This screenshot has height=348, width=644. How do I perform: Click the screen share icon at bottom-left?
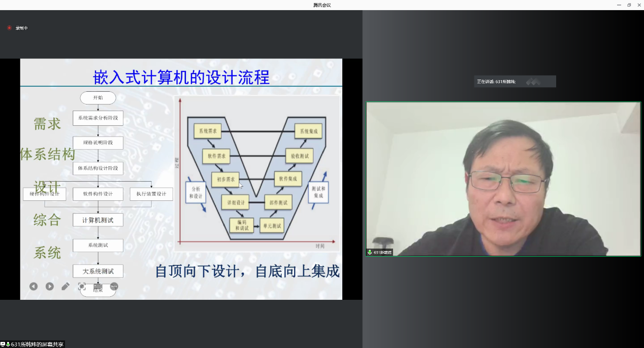point(3,344)
